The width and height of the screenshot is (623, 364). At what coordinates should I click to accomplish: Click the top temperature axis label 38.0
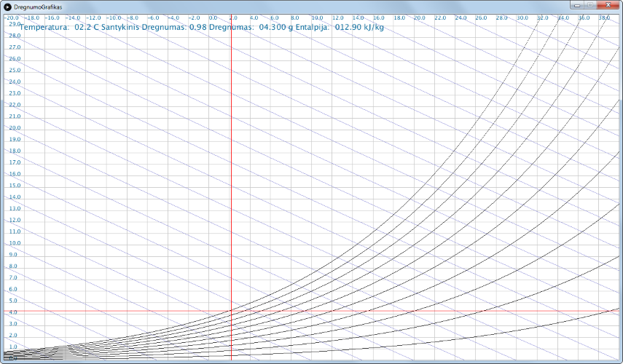pos(604,18)
